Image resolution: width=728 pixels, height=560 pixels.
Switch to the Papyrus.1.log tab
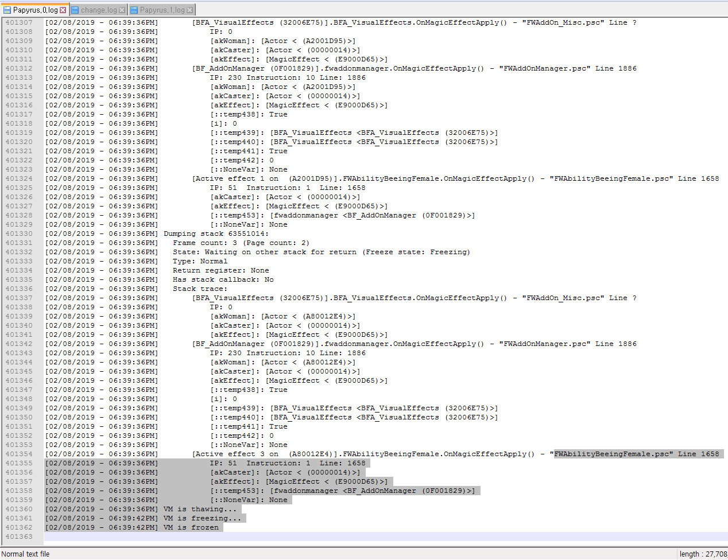[x=162, y=10]
